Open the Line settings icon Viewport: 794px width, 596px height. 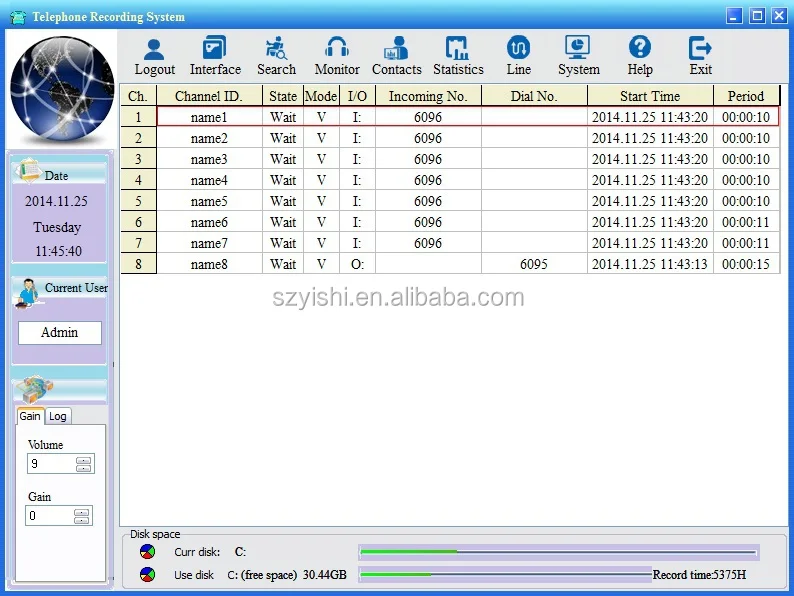519,48
